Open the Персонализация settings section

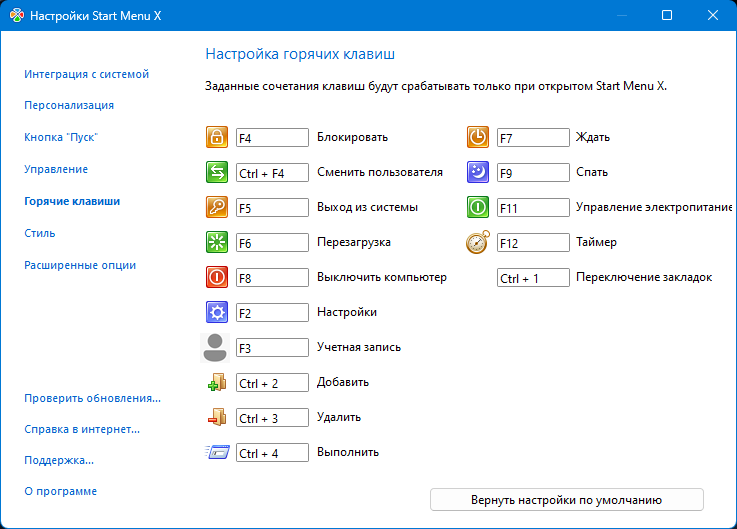[69, 105]
